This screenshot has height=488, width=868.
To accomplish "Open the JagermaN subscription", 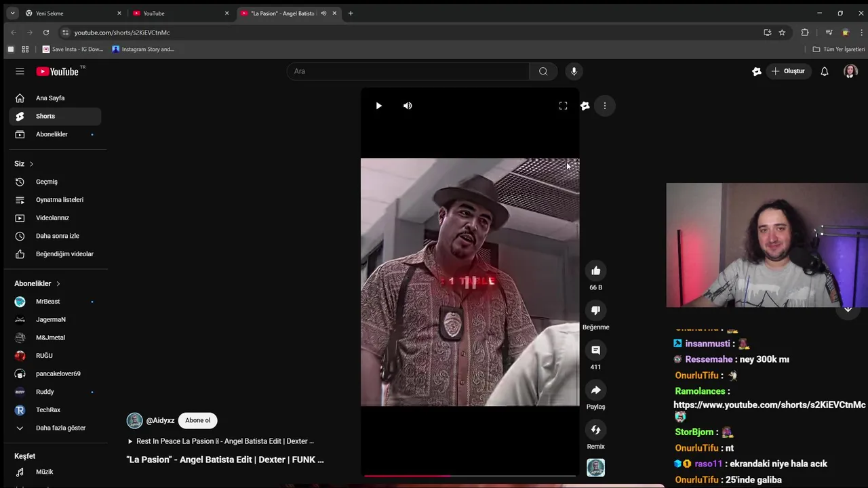I will click(56, 319).
